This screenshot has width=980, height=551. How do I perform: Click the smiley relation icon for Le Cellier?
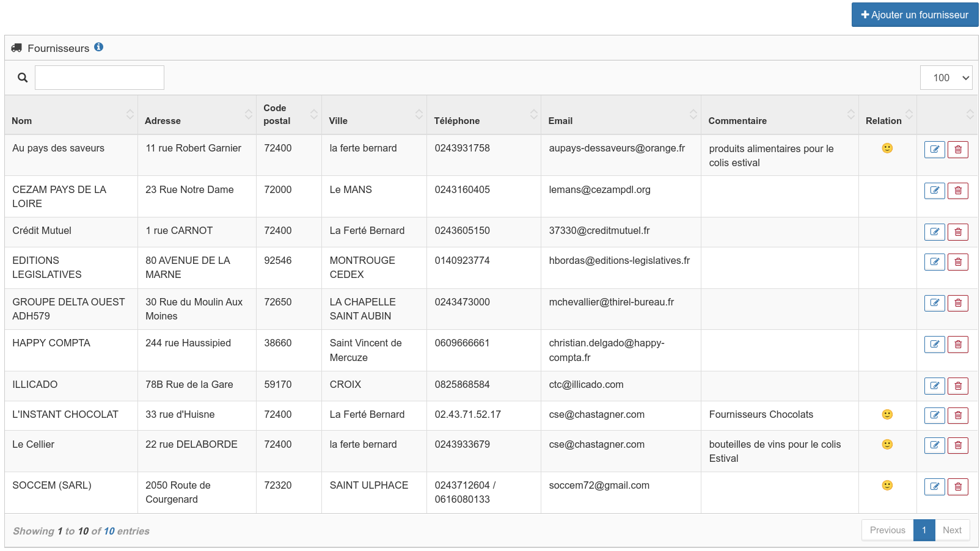pyautogui.click(x=887, y=445)
